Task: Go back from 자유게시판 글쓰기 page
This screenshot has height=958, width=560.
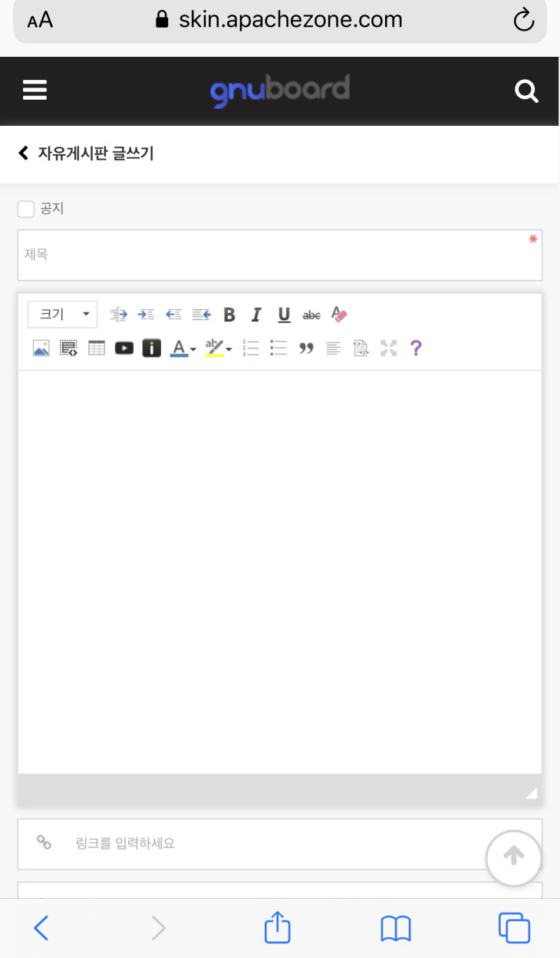Action: 23,154
